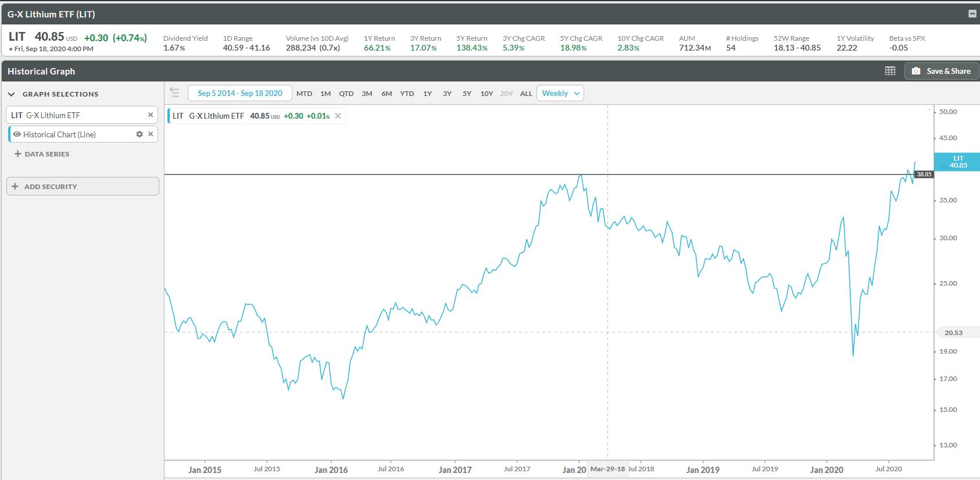Viewport: 980px width, 480px height.
Task: Close the LIT legend chip on chart
Action: coord(338,116)
